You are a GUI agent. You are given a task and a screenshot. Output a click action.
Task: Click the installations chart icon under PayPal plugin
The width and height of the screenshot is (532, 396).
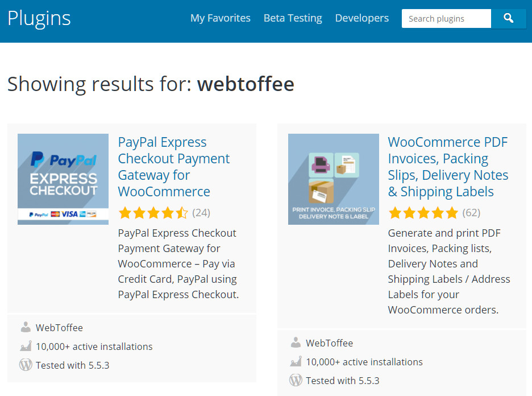point(26,346)
